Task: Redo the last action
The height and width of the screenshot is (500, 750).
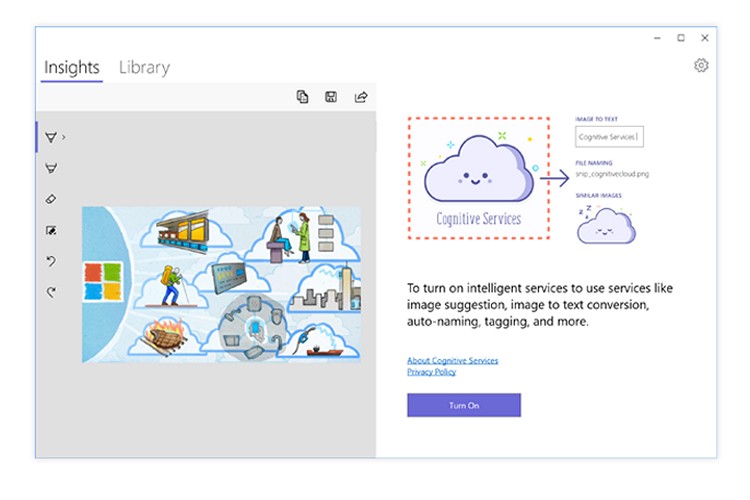Action: tap(51, 292)
